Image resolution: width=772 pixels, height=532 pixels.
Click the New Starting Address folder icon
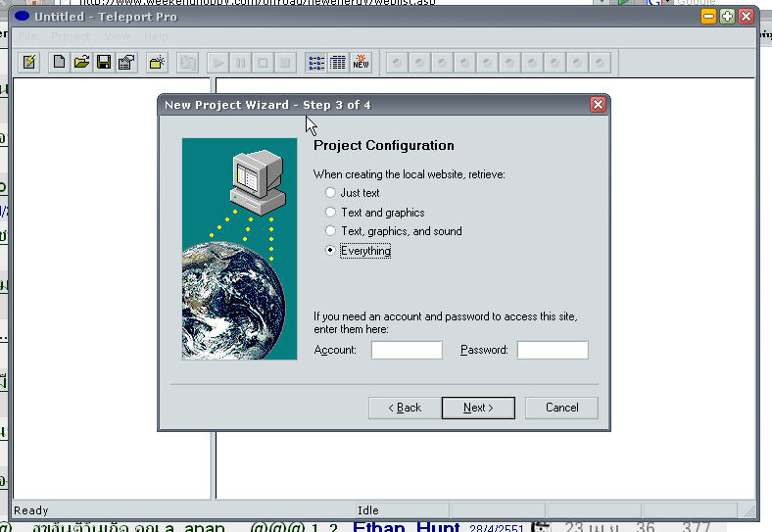[156, 63]
